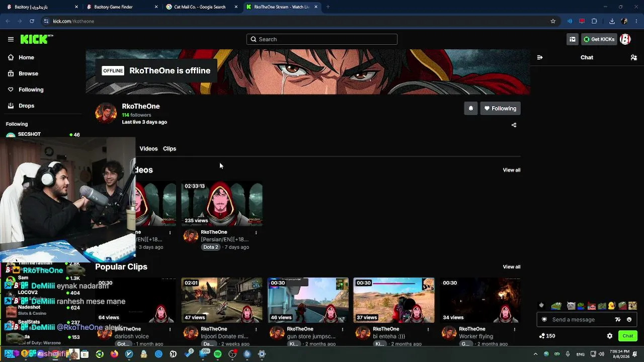This screenshot has height=362, width=644.
Task: Click the Dota 2 tag under the video
Action: (x=210, y=247)
